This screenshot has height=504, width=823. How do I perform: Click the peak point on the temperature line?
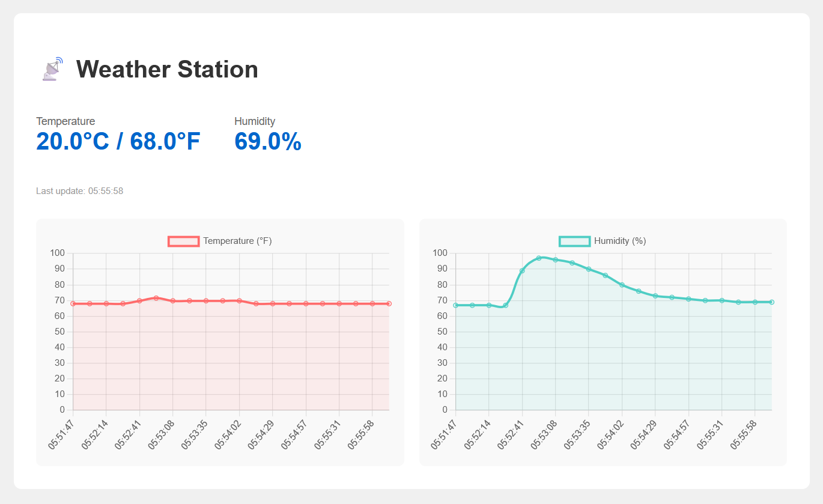156,298
